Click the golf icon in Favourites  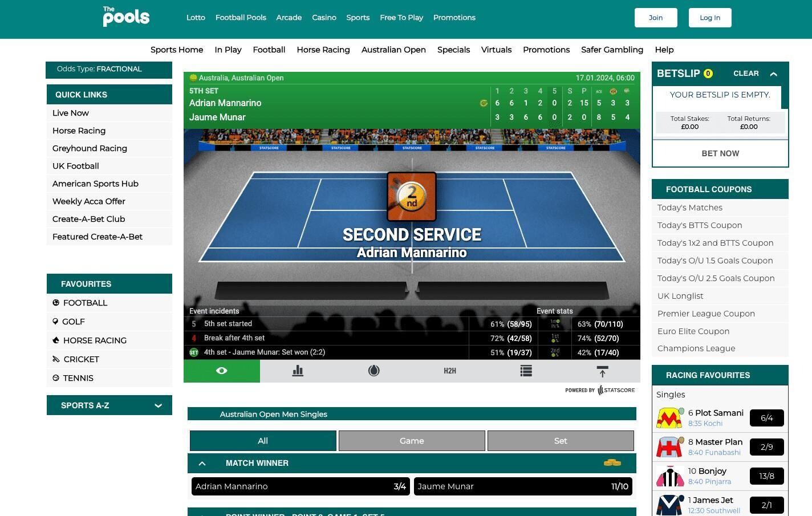click(56, 322)
